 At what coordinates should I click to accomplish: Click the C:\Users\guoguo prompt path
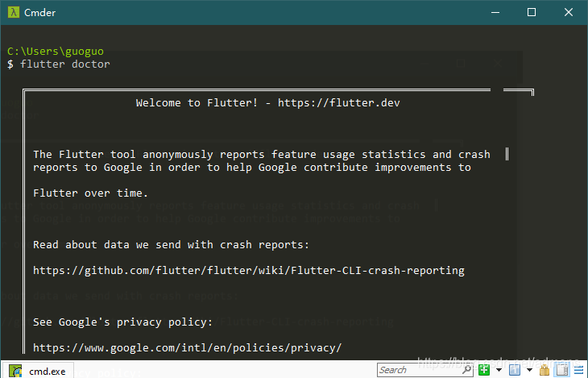[x=55, y=51]
